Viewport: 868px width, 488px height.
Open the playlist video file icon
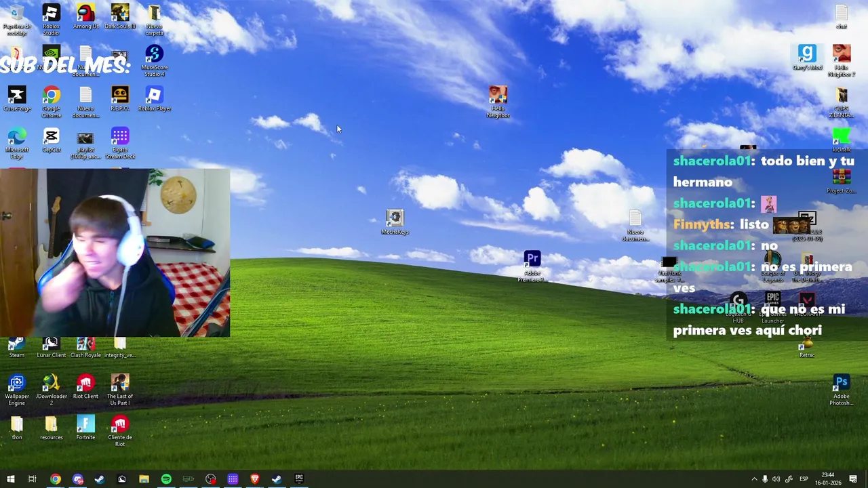[85, 143]
